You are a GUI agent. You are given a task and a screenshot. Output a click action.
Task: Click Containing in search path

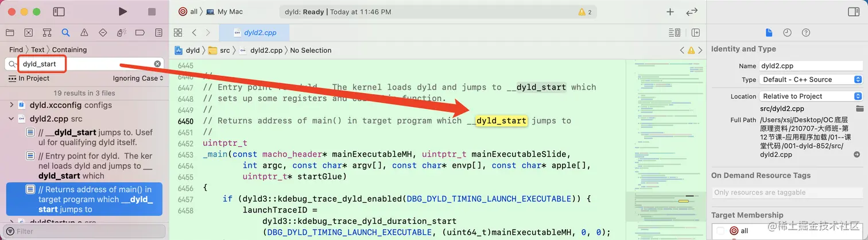(69, 49)
